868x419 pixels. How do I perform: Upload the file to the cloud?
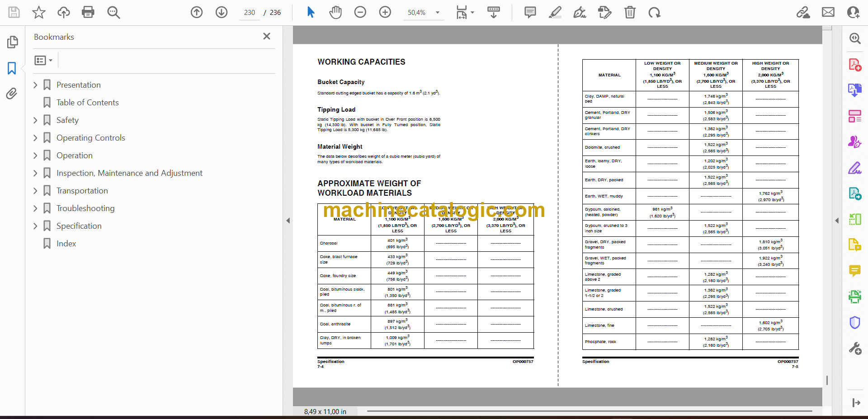point(64,12)
